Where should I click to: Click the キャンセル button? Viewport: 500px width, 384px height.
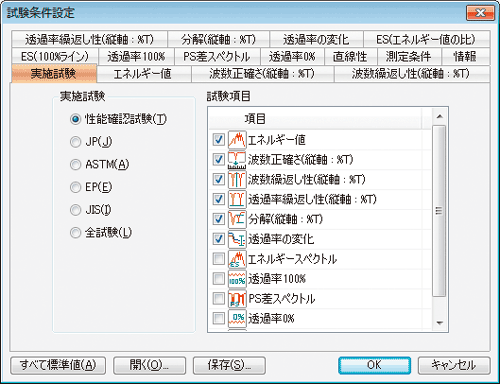click(x=454, y=365)
